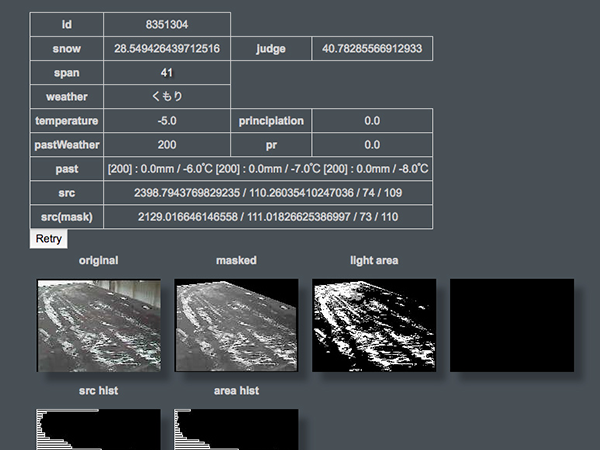Screen dimensions: 600x450
Task: Open the masked image thumbnail
Action: (236, 326)
